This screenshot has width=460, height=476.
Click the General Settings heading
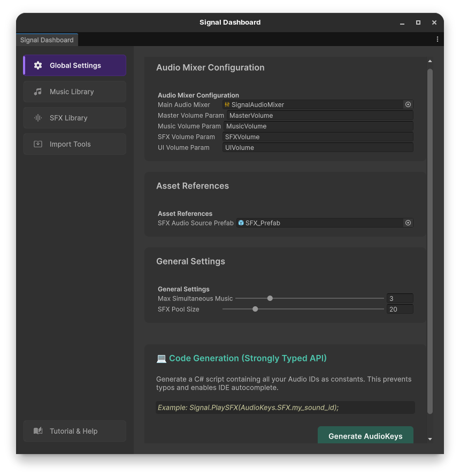coord(191,261)
